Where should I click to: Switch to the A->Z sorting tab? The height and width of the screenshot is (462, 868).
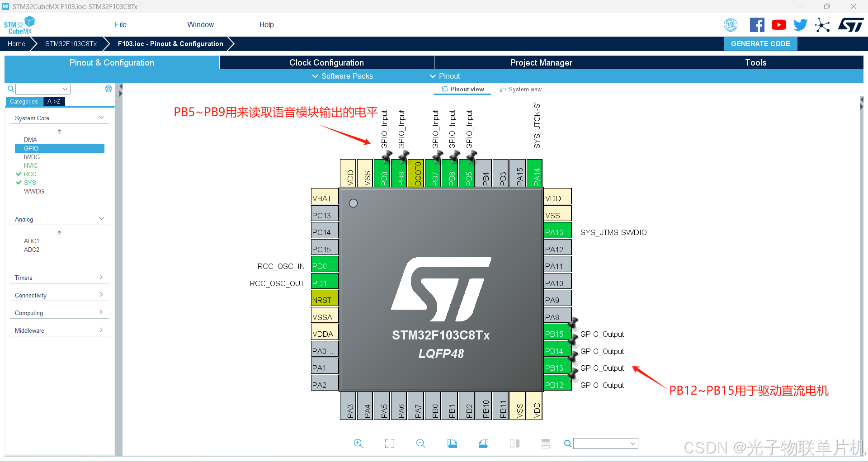(54, 102)
